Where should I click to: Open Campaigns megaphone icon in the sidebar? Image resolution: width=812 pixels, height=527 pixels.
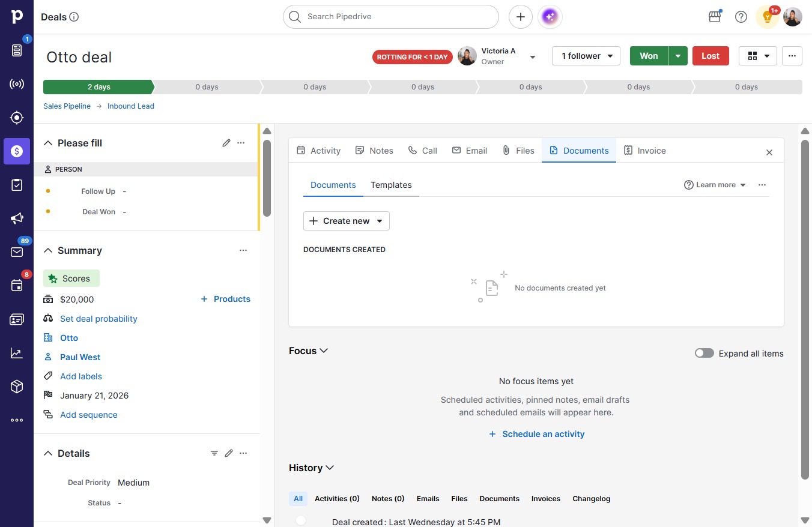(17, 218)
